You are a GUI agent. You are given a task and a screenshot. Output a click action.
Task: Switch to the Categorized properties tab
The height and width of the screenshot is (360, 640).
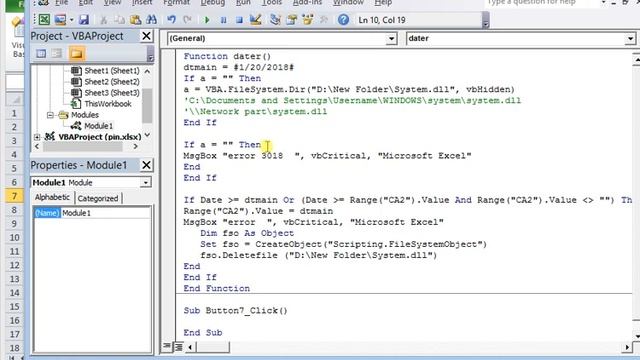point(98,198)
